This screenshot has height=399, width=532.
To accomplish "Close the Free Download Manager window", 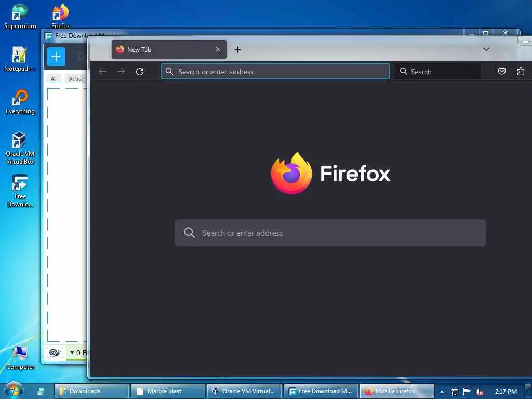I will pos(505,33).
